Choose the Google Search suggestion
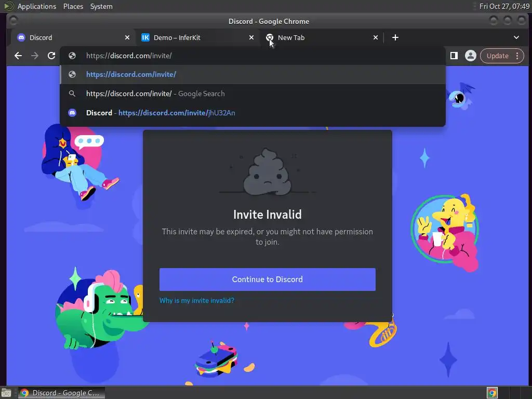This screenshot has width=532, height=399. pos(253,94)
